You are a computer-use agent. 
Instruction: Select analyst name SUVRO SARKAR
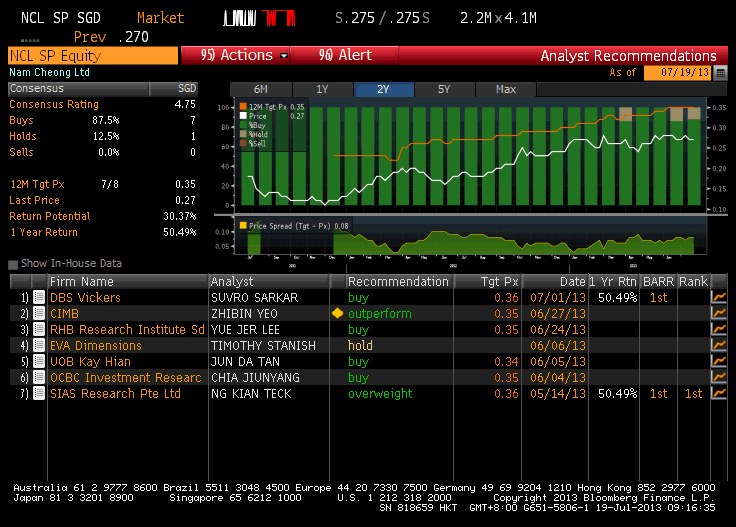(254, 298)
